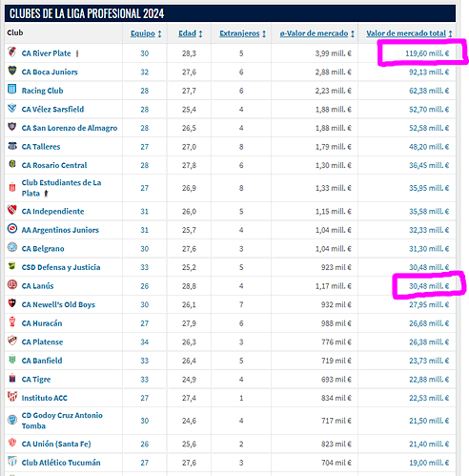Sort table by Edad column
The height and width of the screenshot is (476, 469).
click(x=191, y=33)
